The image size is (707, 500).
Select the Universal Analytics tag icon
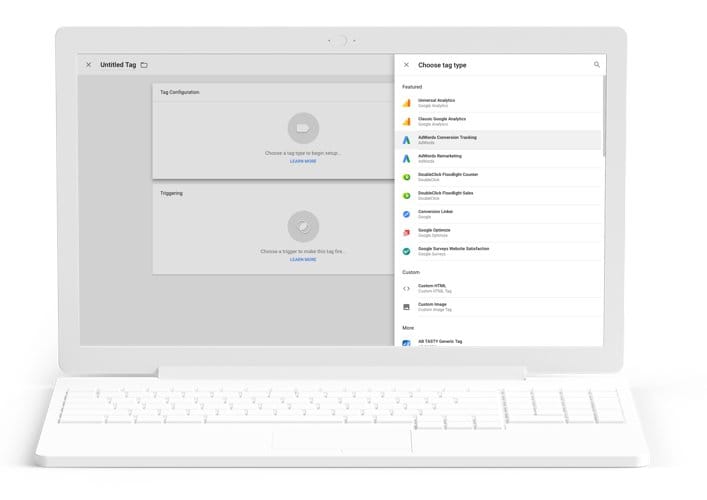coord(407,103)
